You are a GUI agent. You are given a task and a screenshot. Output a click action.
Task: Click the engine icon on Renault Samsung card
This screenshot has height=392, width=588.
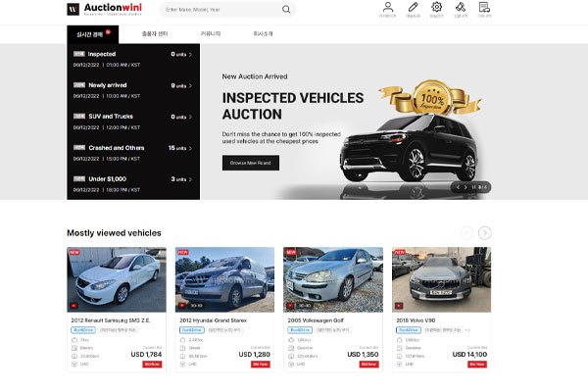[x=74, y=340]
